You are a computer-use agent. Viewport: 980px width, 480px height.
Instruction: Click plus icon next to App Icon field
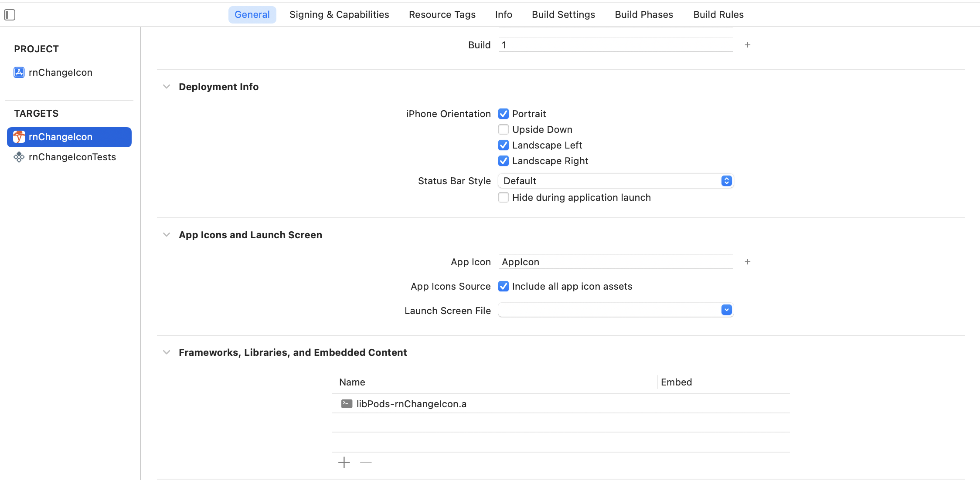pos(747,262)
